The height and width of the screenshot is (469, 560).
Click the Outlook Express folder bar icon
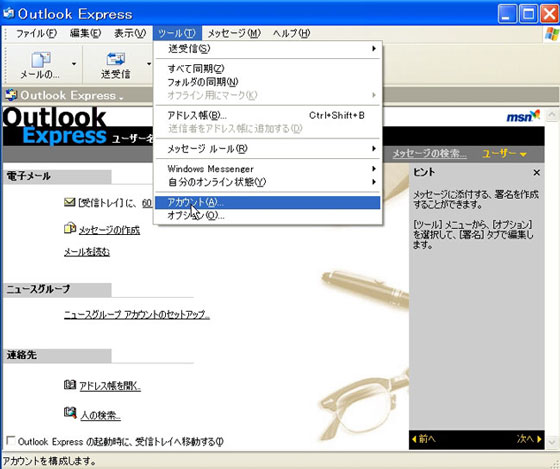coord(11,95)
